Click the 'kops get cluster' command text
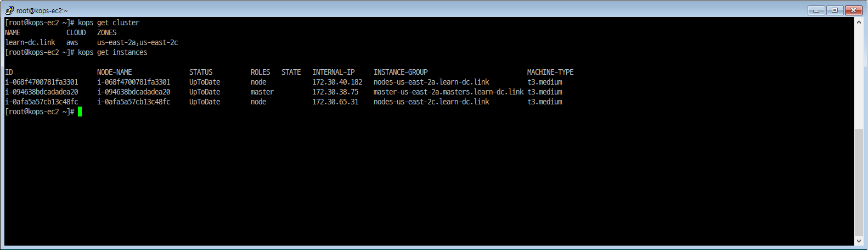Image resolution: width=868 pixels, height=250 pixels. [109, 23]
